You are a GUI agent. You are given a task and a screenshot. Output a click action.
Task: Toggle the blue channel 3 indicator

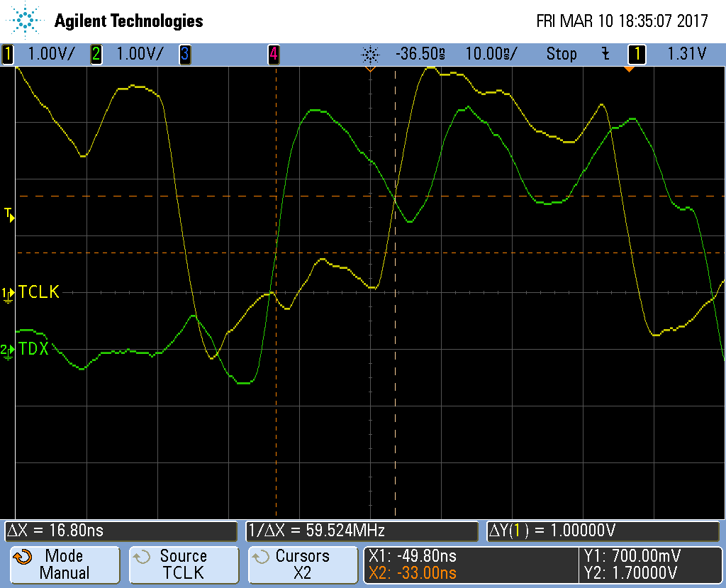point(184,54)
